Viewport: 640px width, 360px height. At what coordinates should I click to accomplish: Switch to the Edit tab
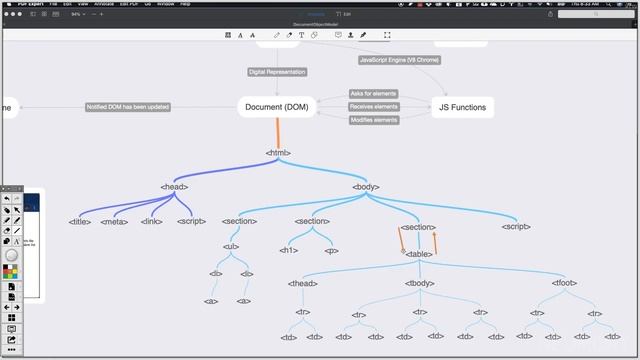point(343,14)
